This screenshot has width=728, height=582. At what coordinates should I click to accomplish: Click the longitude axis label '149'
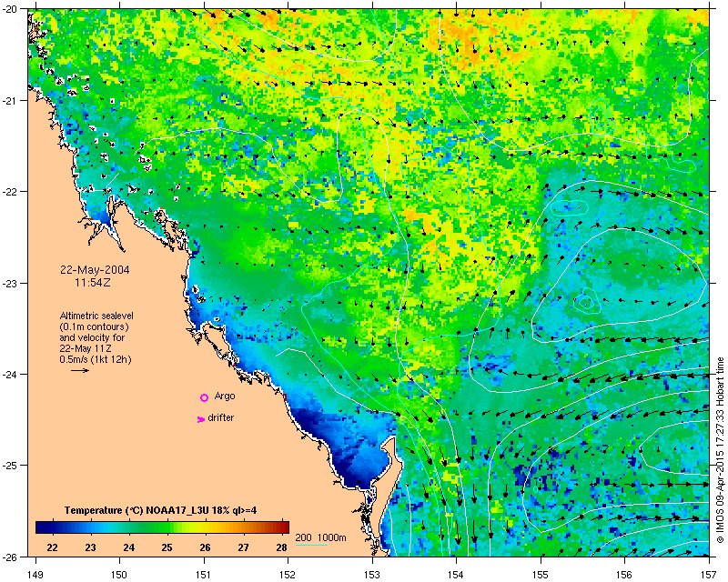[35, 575]
